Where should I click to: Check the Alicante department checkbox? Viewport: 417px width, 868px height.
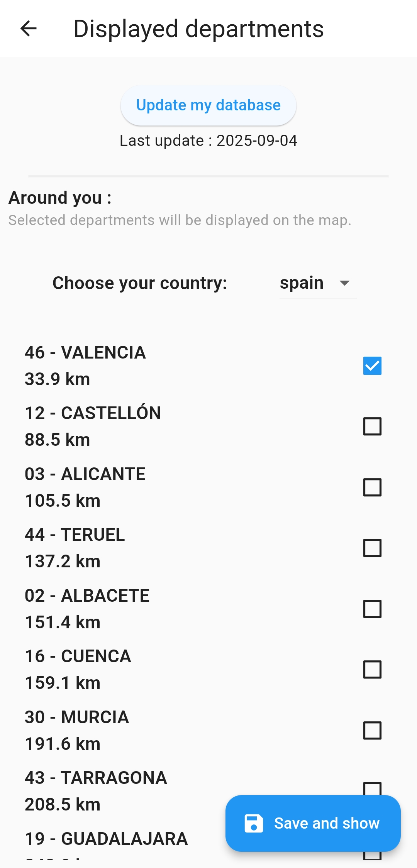372,487
